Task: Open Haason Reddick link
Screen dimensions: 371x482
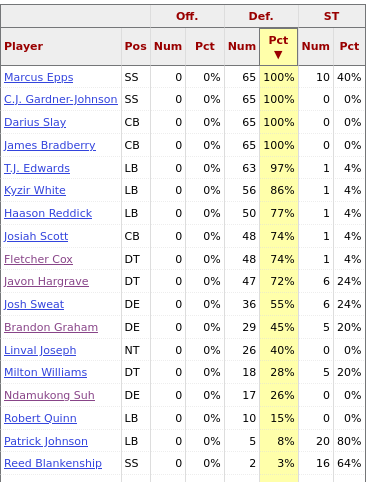Action: click(48, 213)
